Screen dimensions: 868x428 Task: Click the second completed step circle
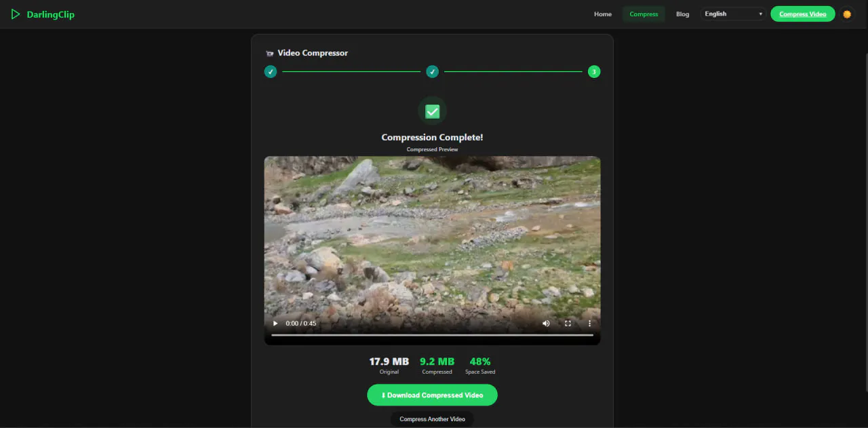[432, 71]
